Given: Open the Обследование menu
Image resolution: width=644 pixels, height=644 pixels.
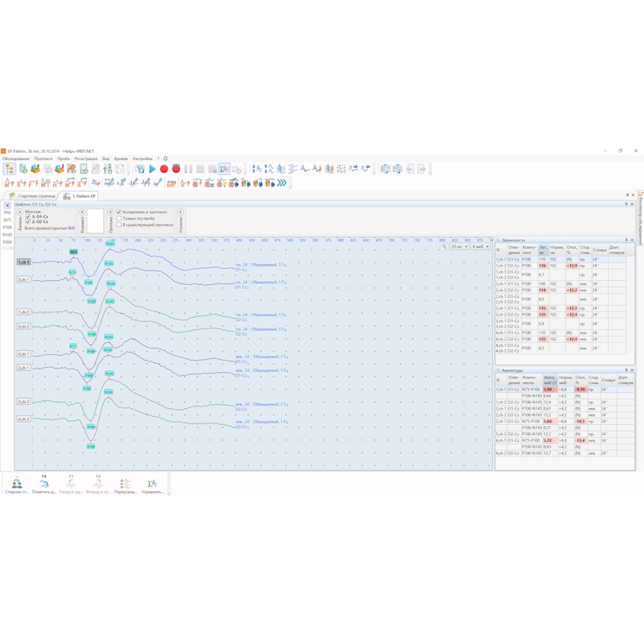Looking at the screenshot, I should (15, 159).
